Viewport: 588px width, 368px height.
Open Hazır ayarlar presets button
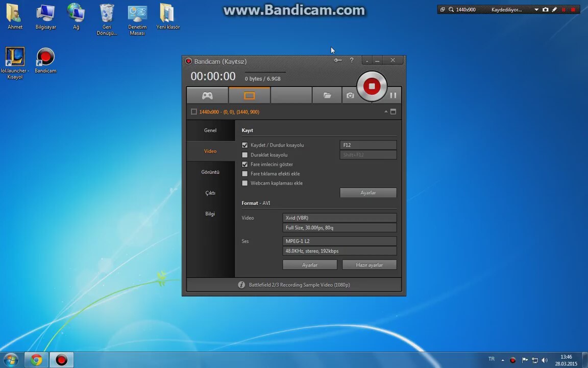click(370, 265)
